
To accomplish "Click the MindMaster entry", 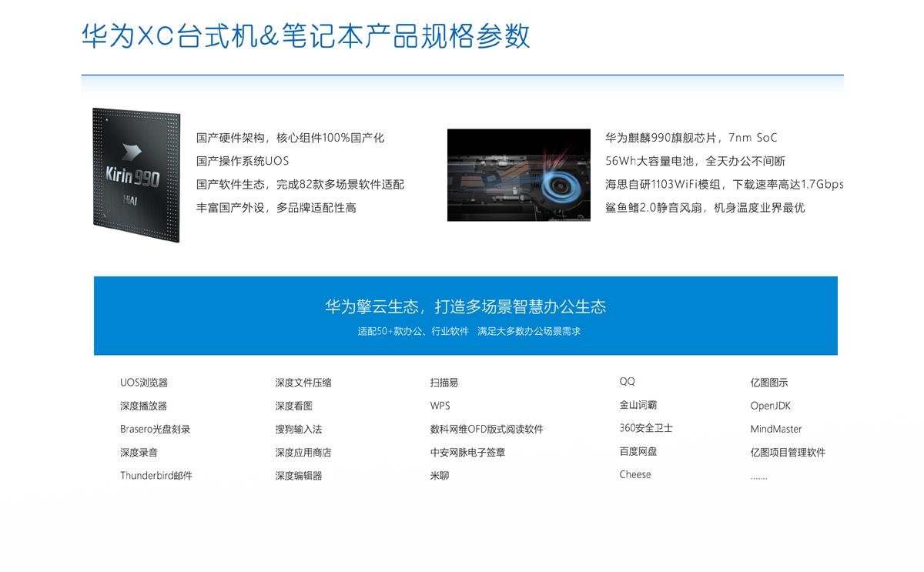I will pos(776,430).
